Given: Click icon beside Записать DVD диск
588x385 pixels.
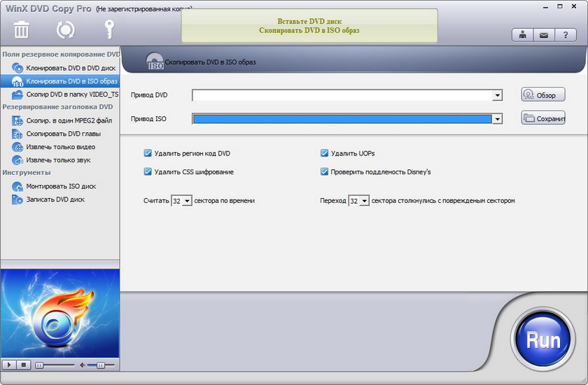Looking at the screenshot, I should pos(17,199).
